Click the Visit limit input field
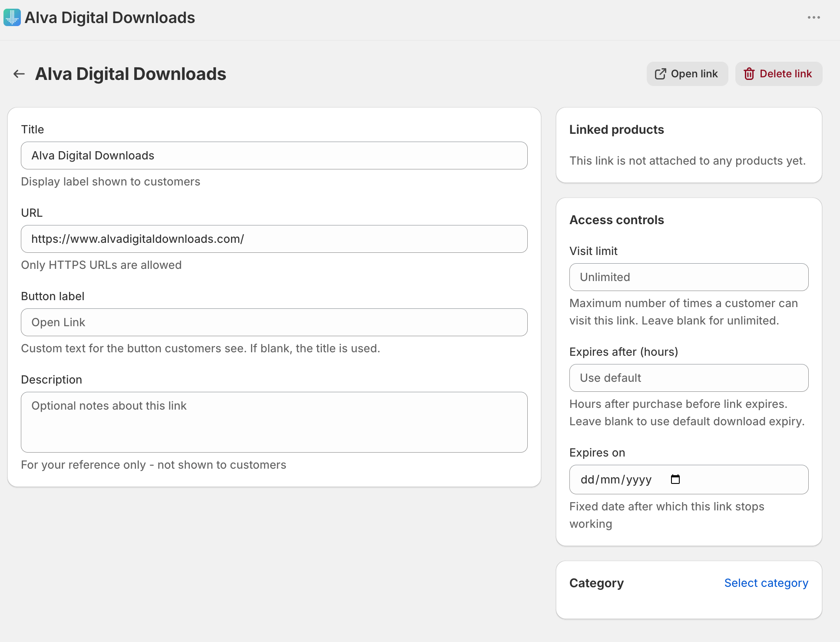Image resolution: width=840 pixels, height=642 pixels. click(x=689, y=277)
